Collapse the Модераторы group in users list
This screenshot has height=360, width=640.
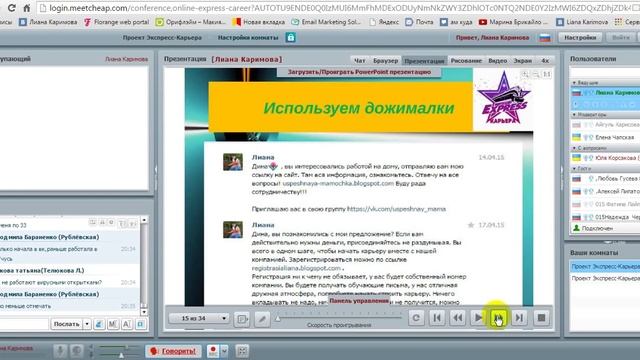coord(575,115)
